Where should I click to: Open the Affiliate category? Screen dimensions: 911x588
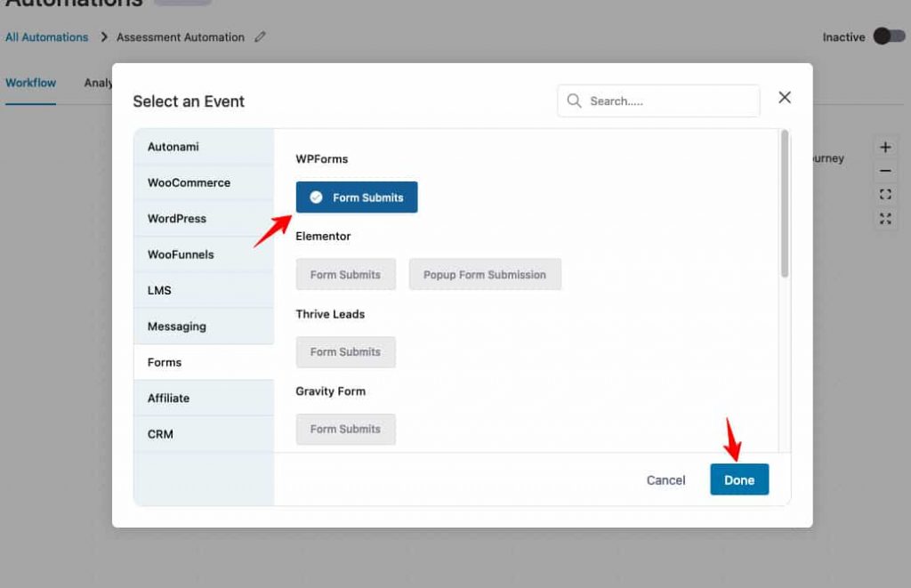click(x=204, y=398)
